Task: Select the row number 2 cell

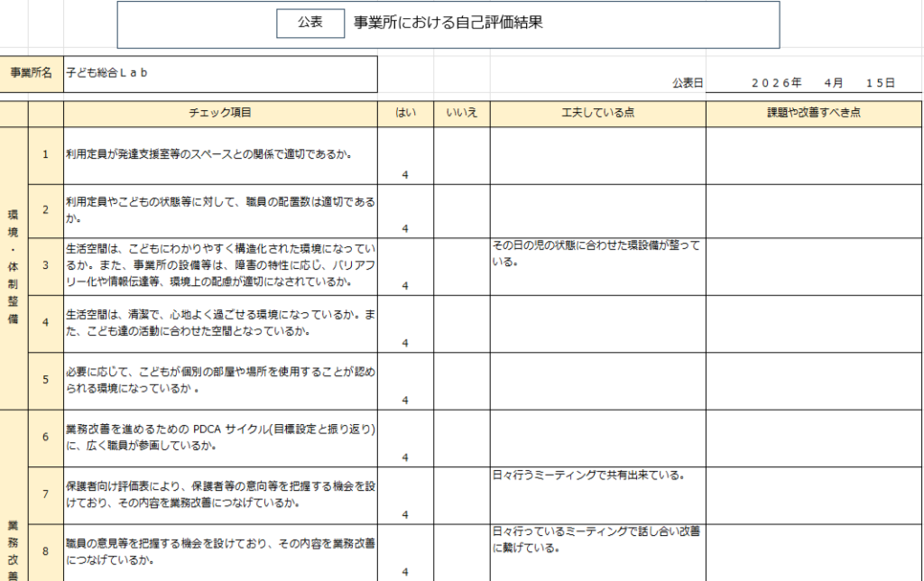Action: [46, 211]
